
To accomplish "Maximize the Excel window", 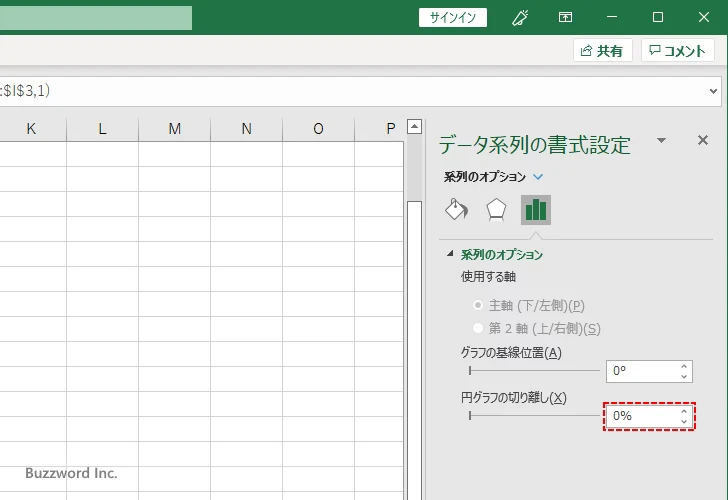I will pyautogui.click(x=657, y=17).
